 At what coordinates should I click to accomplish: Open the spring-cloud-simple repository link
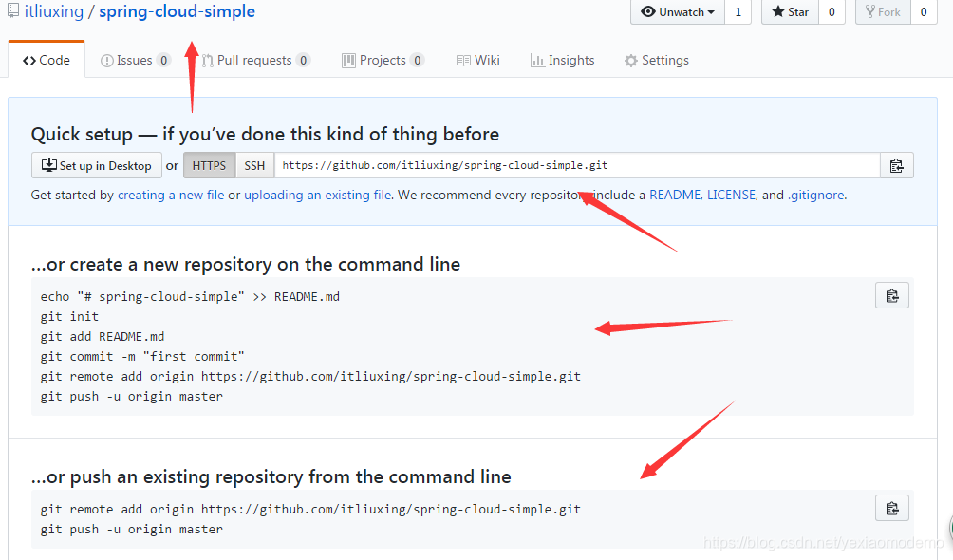[177, 11]
